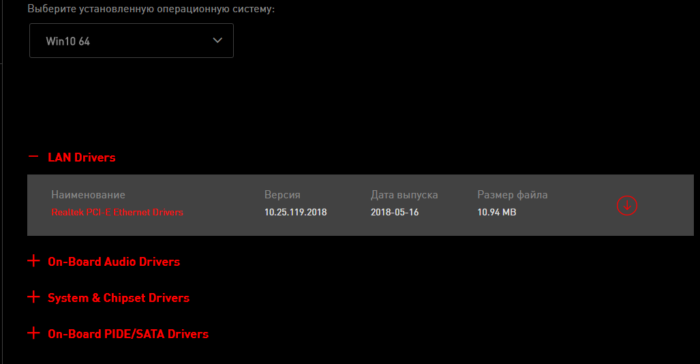
Task: Click the Наименование column header
Action: [x=88, y=195]
